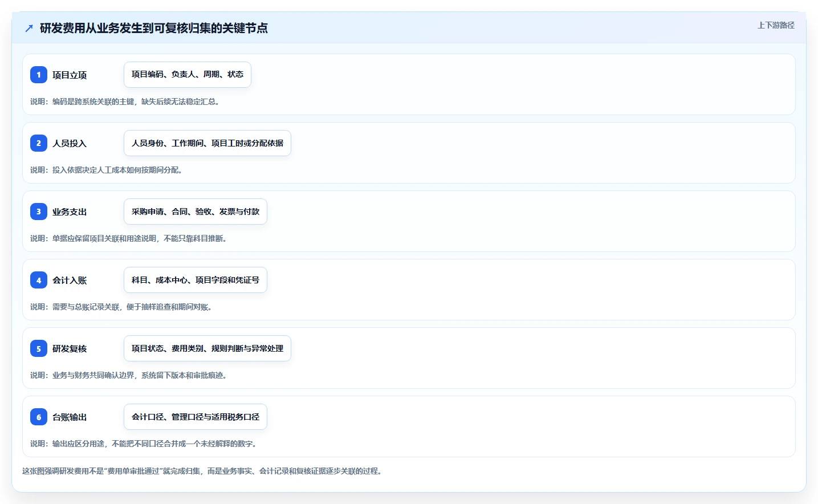Click the step 2 number badge
This screenshot has height=504, width=818.
(x=39, y=143)
